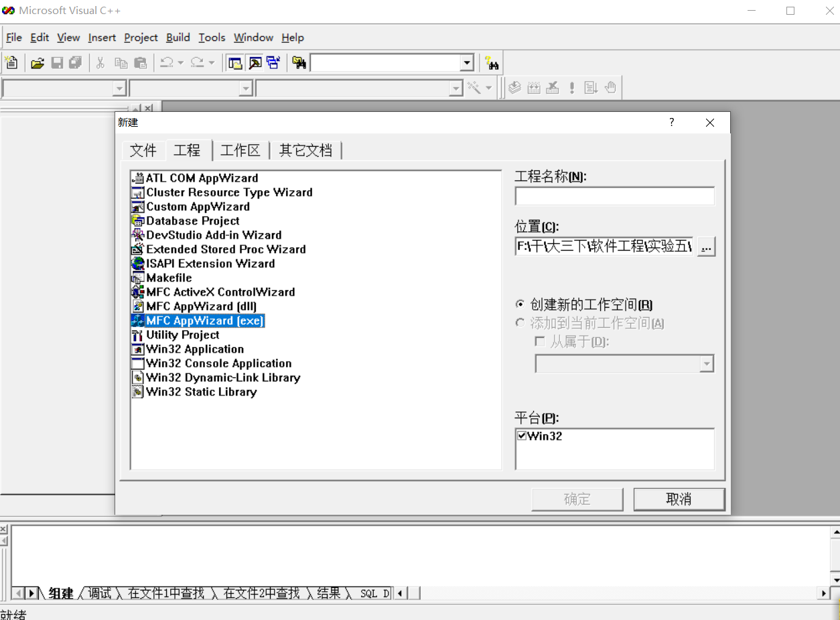This screenshot has height=620, width=840.
Task: Select Database Project entry
Action: [x=193, y=221]
